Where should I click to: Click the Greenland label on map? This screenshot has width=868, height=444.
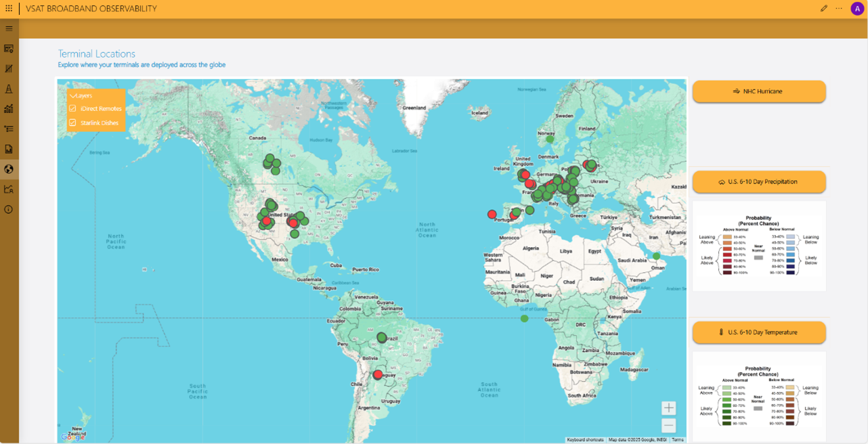tap(414, 108)
